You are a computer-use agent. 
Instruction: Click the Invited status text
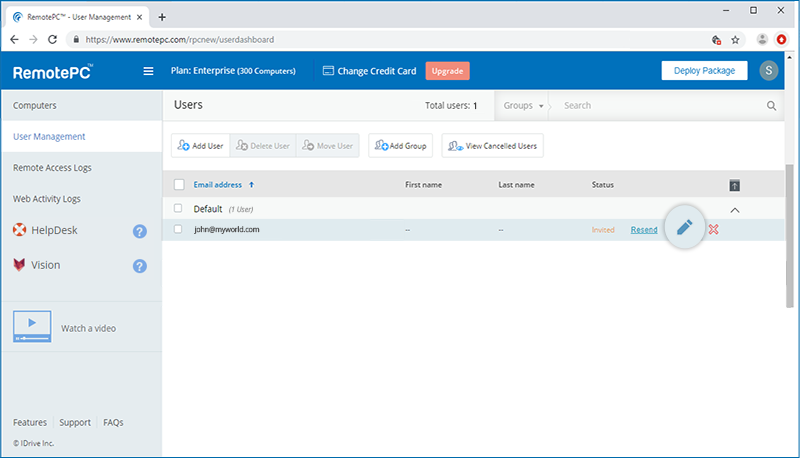pos(603,230)
